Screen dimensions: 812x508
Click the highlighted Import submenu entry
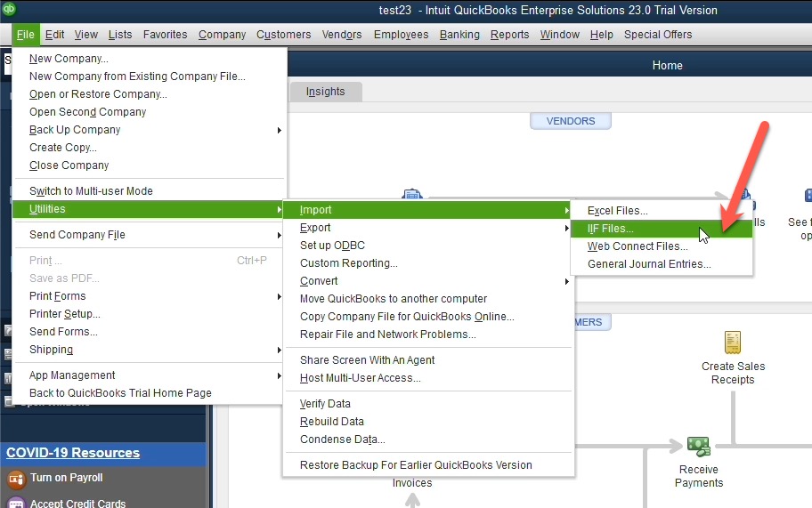pyautogui.click(x=428, y=210)
